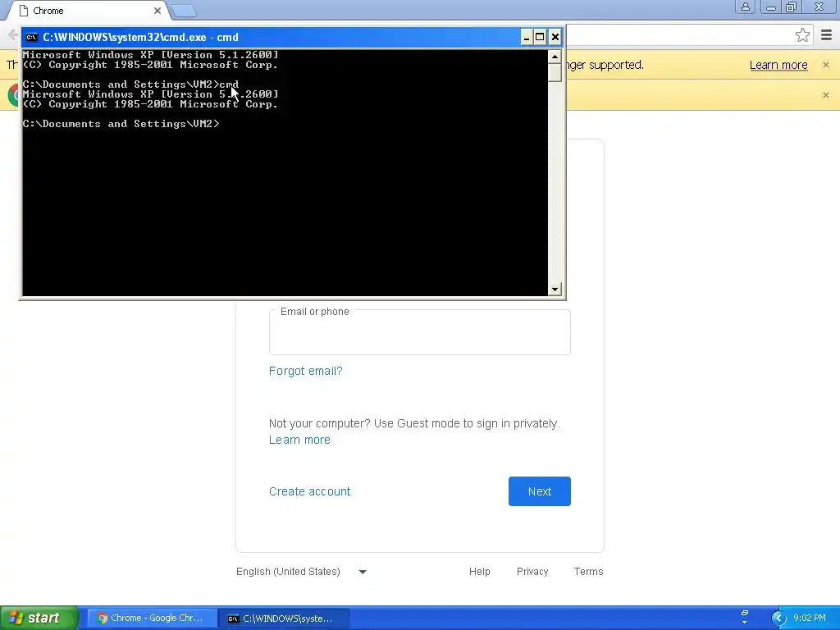Maximize the cmd.exe window
This screenshot has width=840, height=630.
540,38
